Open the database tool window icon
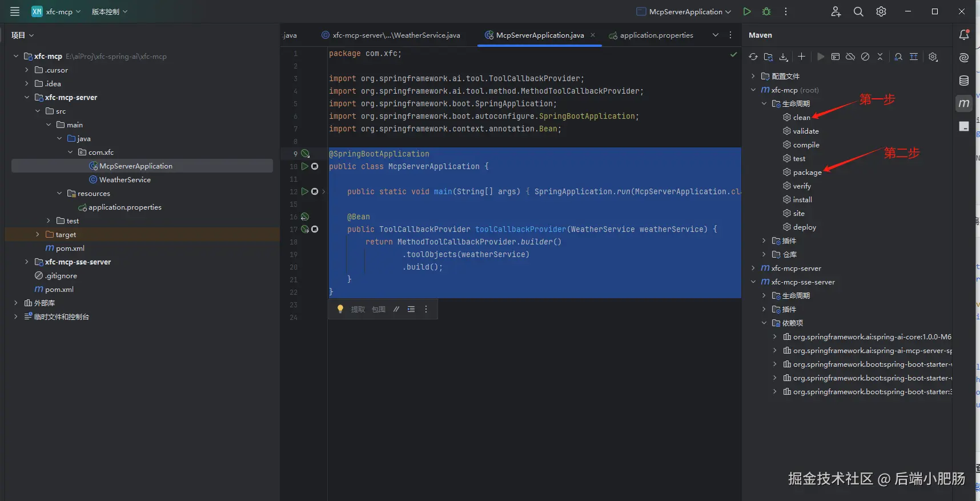The image size is (980, 501). 964,81
